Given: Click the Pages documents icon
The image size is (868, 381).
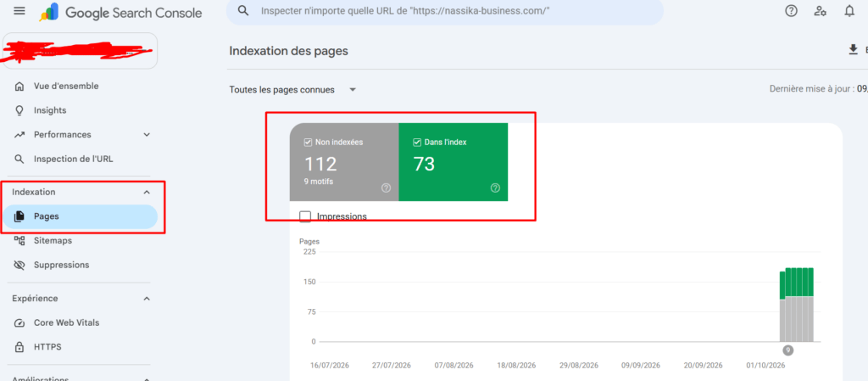Looking at the screenshot, I should 19,216.
